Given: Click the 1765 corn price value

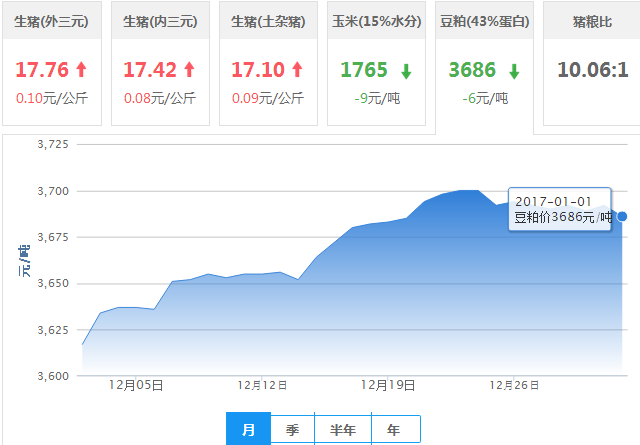Looking at the screenshot, I should pos(364,69).
